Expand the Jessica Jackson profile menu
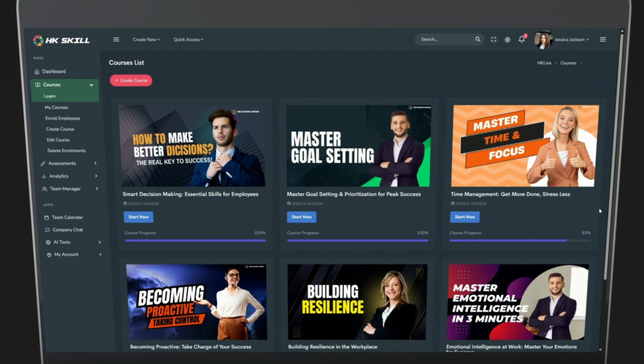This screenshot has height=364, width=644. coord(571,39)
